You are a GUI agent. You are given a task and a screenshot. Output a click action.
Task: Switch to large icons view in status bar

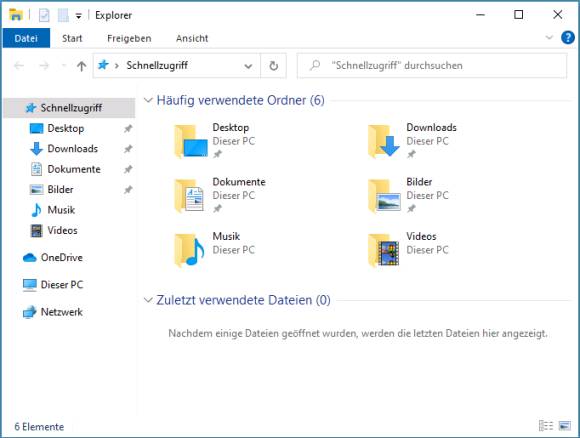tap(565, 426)
